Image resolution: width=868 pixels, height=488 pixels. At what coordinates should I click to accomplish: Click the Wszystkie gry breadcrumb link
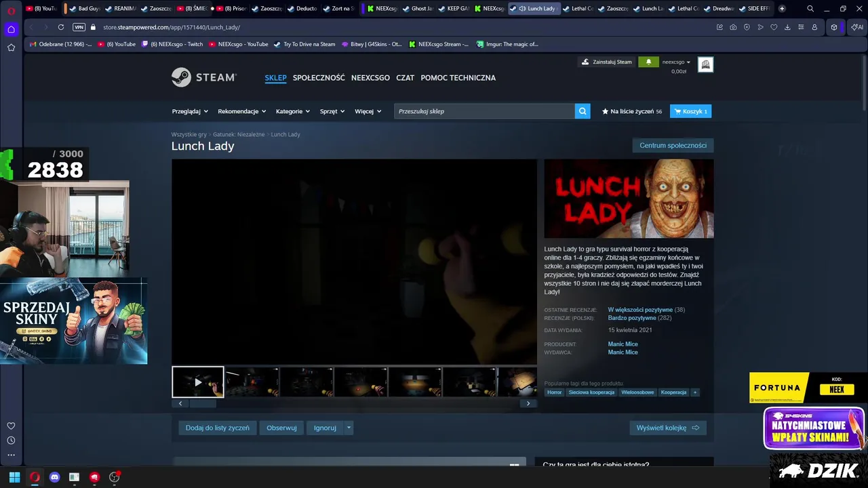[189, 134]
